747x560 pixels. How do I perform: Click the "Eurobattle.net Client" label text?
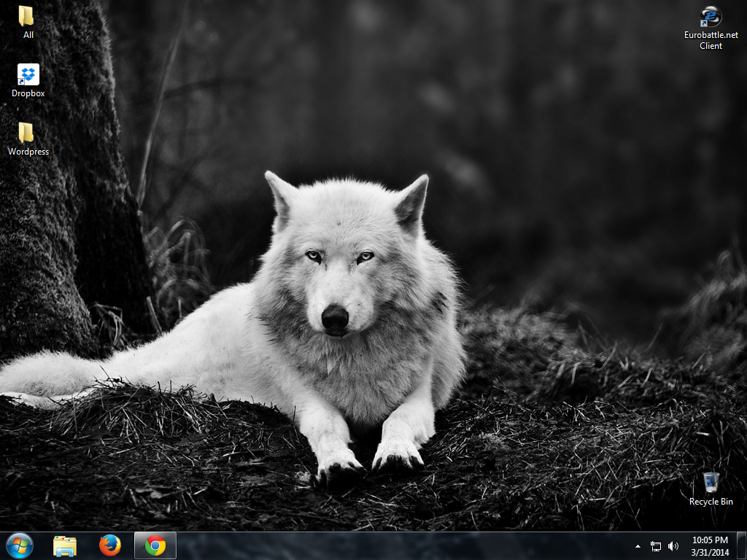[x=711, y=40]
